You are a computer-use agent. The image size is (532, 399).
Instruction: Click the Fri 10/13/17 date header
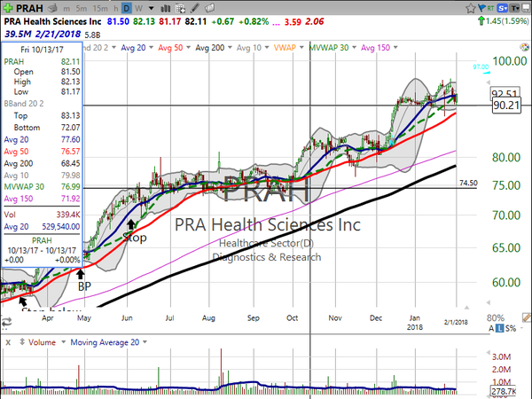42,50
